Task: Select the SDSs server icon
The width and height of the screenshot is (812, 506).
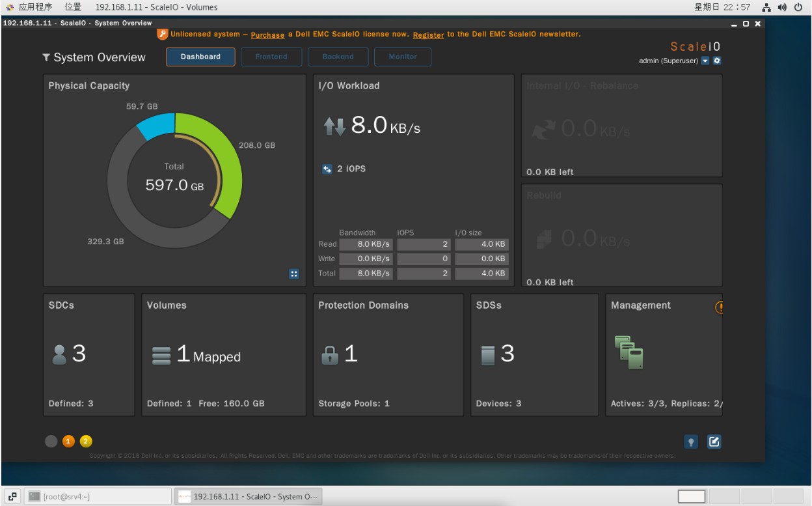Action: (488, 355)
